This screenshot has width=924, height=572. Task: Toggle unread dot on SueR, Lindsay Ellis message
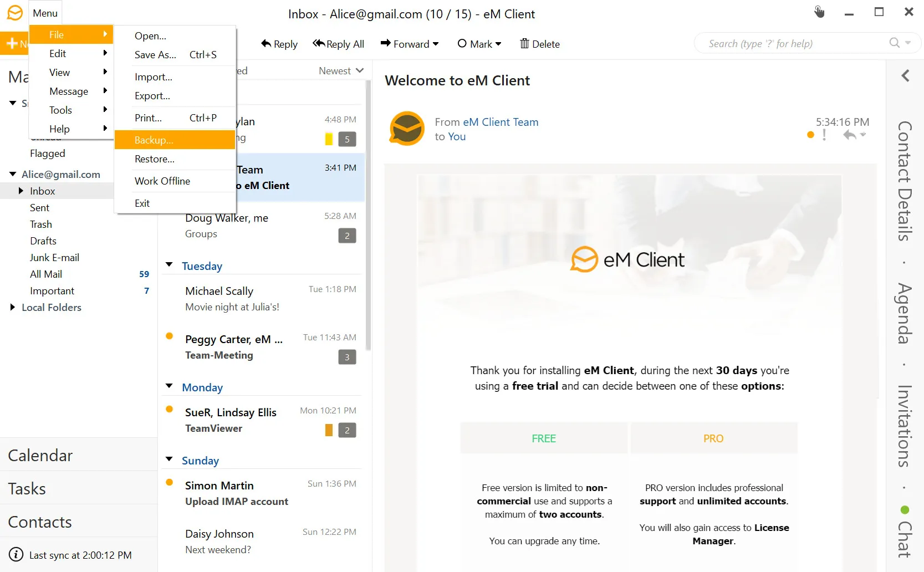point(170,409)
